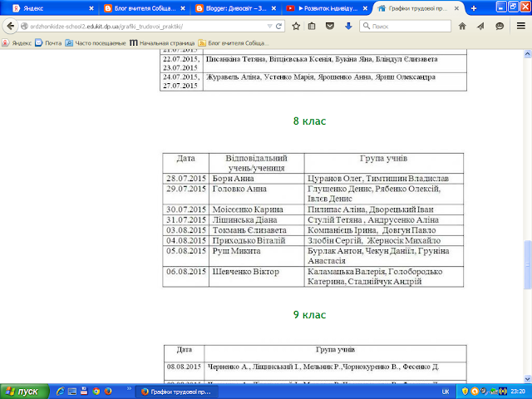The width and height of the screenshot is (532, 399).
Task: Click the yellow shield tray icon
Action: (465, 392)
